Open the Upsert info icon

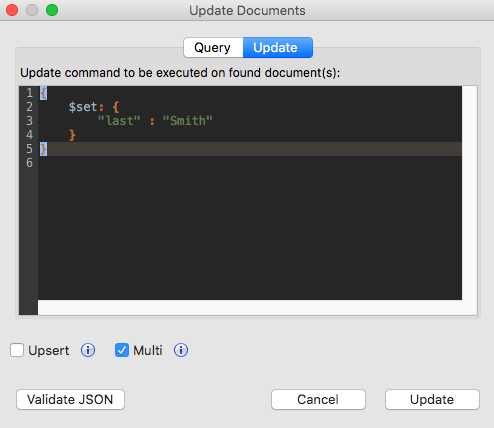pos(88,350)
